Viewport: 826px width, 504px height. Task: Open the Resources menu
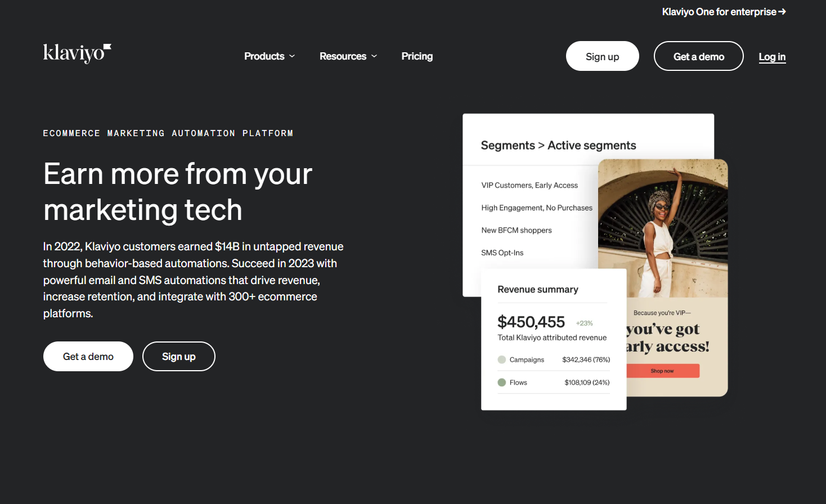pyautogui.click(x=343, y=56)
